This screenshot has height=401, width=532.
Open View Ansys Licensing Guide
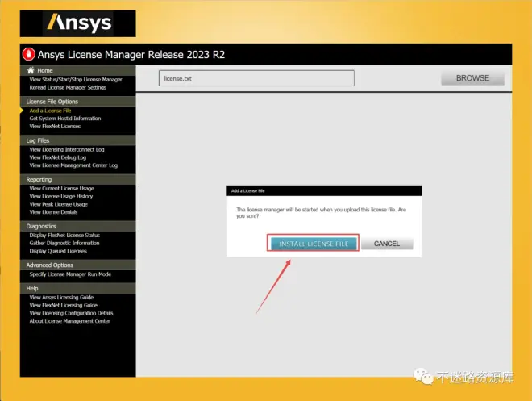point(61,298)
